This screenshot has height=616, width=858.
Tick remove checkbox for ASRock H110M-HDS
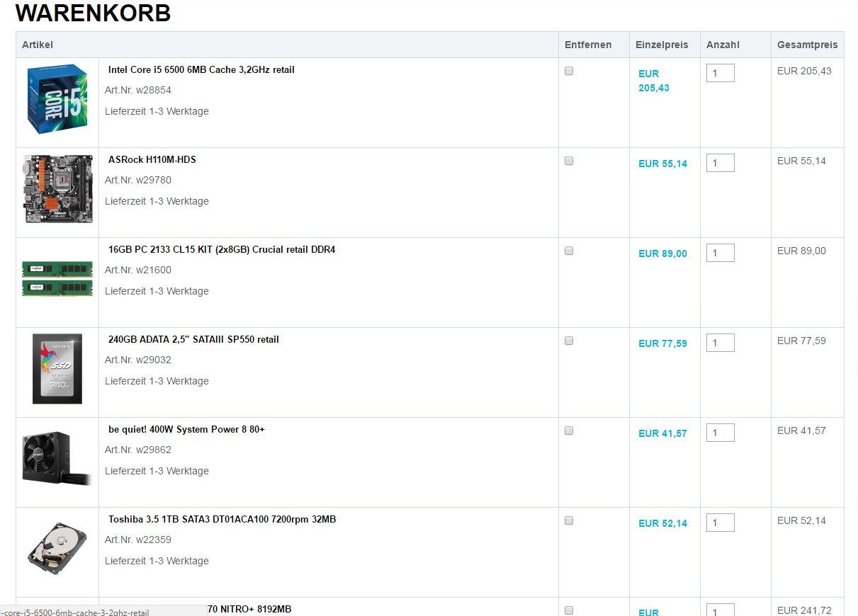coord(569,161)
